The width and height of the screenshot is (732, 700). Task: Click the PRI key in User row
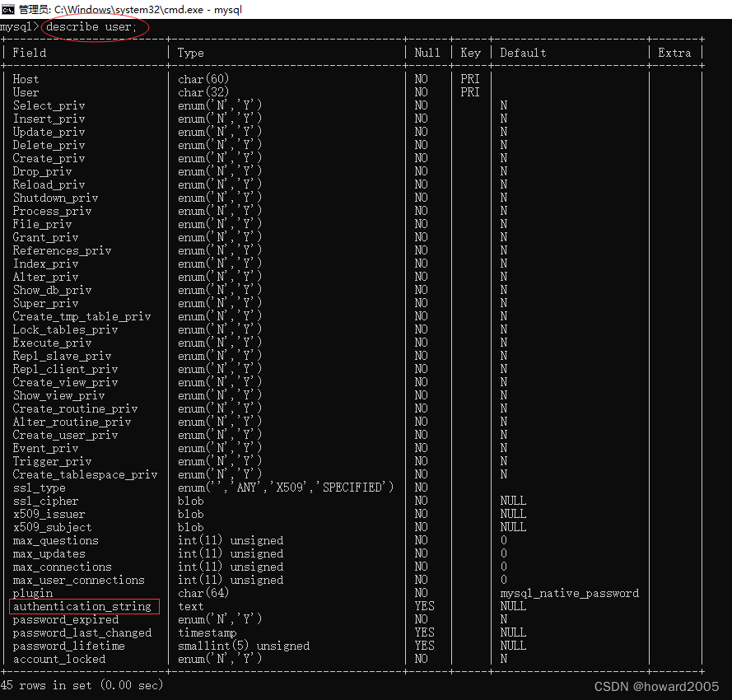(x=470, y=92)
